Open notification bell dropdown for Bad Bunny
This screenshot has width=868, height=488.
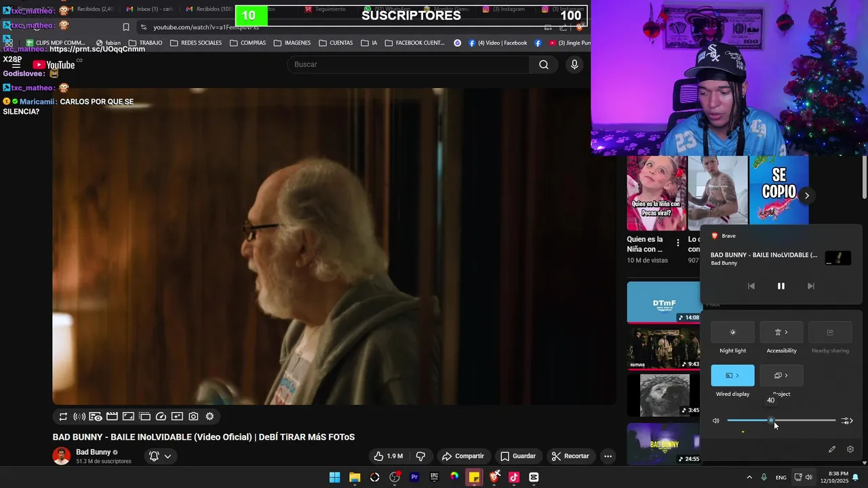click(160, 456)
